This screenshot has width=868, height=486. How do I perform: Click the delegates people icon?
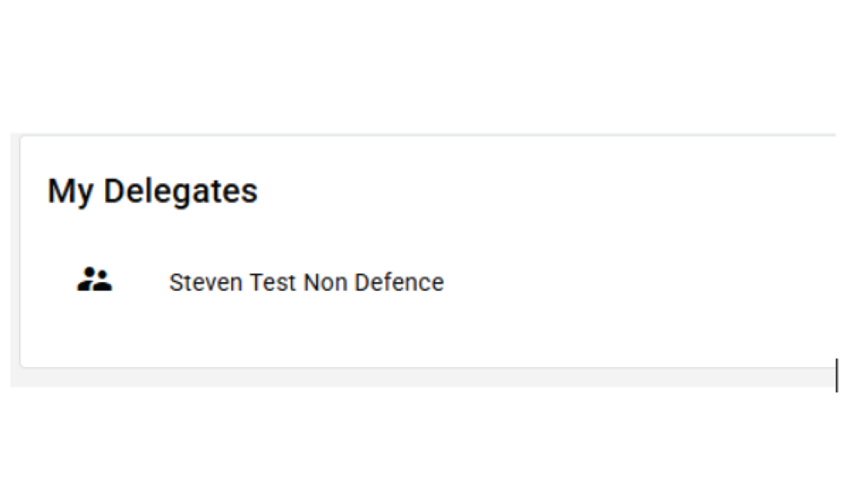(x=95, y=280)
